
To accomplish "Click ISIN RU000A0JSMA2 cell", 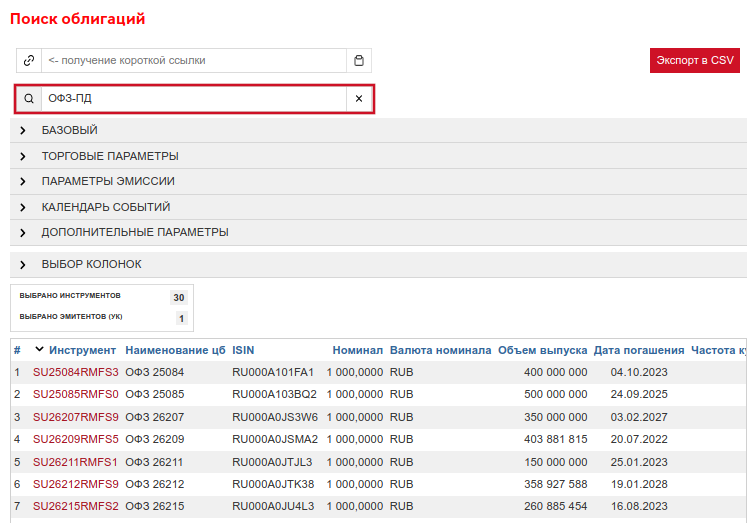I will click(275, 439).
